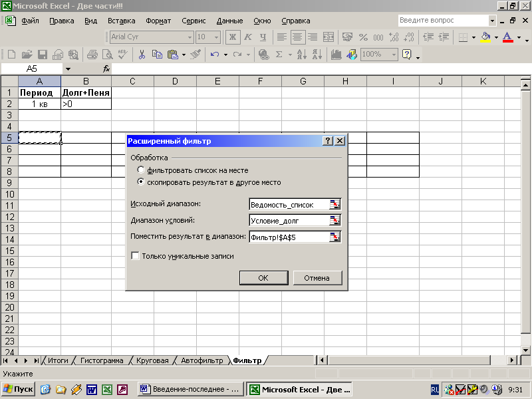
Task: Open the Сервис menu
Action: (194, 21)
